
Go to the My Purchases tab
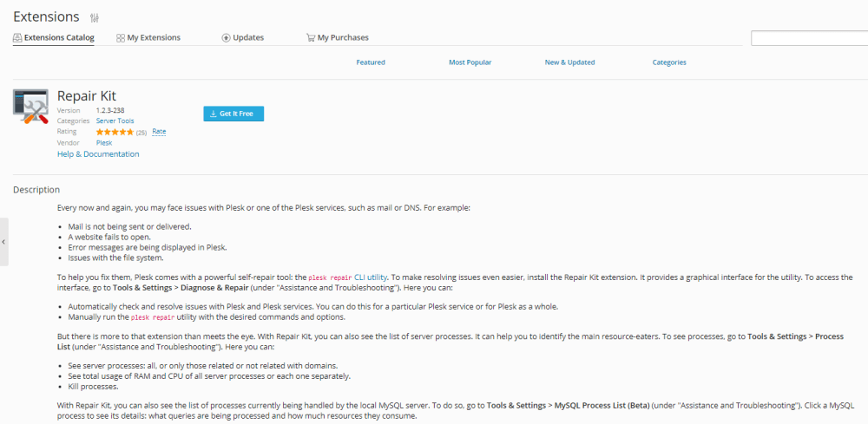coord(343,38)
